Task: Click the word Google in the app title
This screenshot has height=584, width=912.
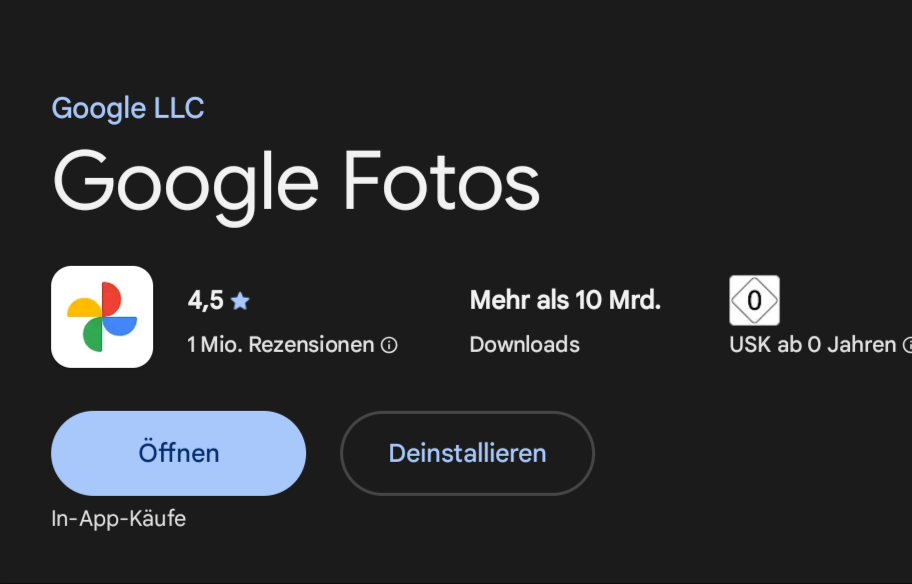Action: click(186, 182)
